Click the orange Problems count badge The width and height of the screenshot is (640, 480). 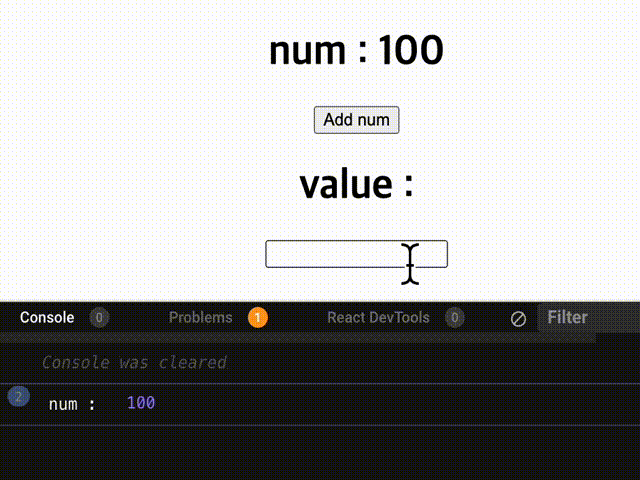tap(258, 318)
